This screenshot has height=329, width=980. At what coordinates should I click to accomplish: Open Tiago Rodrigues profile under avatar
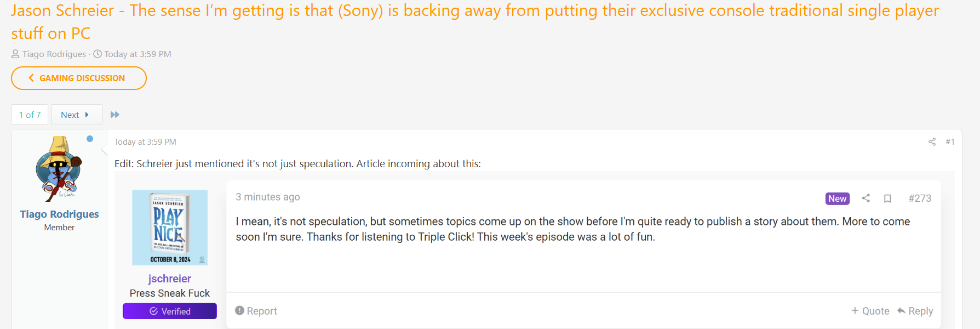59,214
